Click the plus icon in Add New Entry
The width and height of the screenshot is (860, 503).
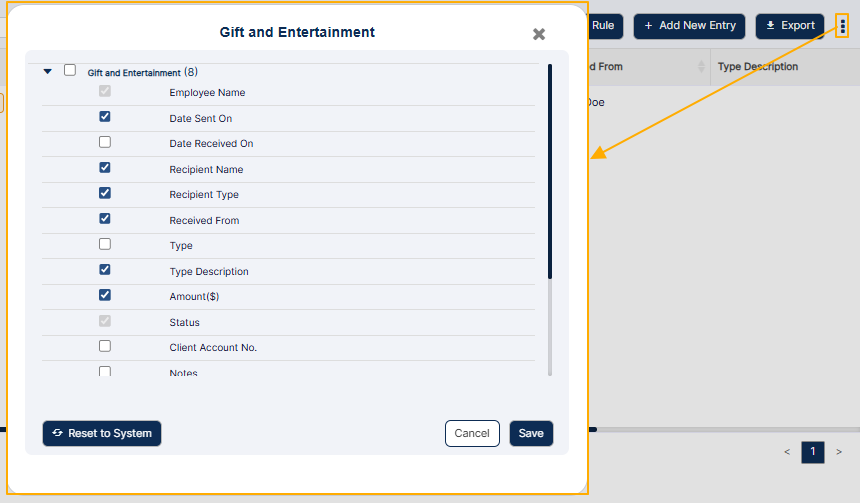648,26
